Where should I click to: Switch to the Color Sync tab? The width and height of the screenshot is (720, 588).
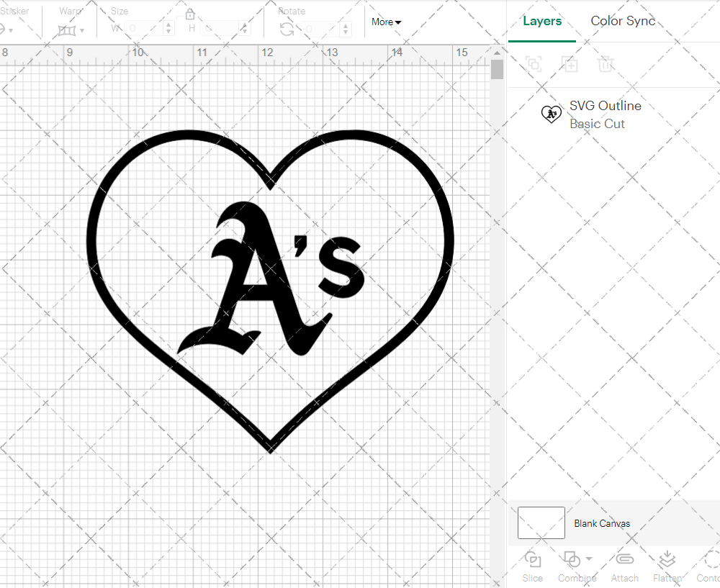click(623, 21)
